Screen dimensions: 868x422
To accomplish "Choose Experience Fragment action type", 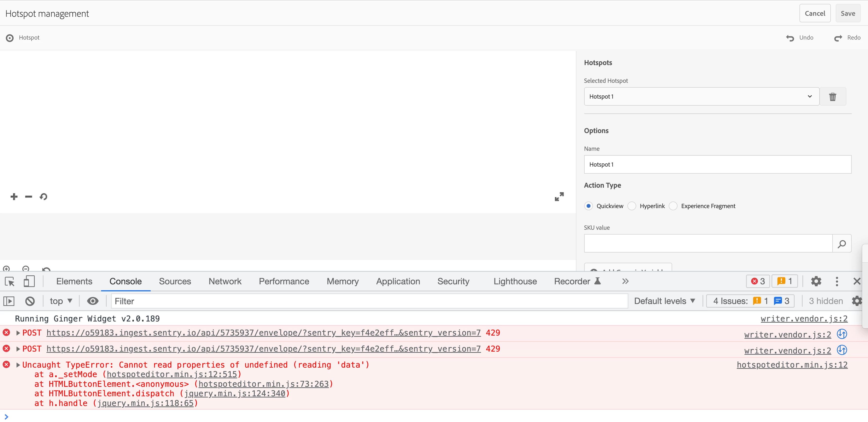I will click(673, 206).
